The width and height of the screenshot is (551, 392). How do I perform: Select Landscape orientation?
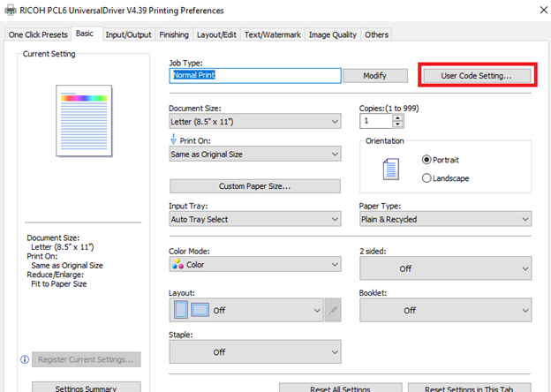(446, 178)
